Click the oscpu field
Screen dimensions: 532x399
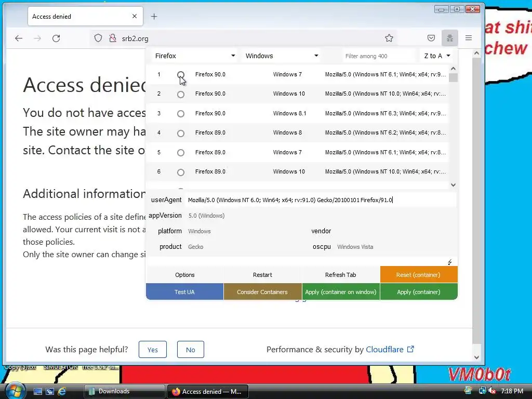pos(395,247)
